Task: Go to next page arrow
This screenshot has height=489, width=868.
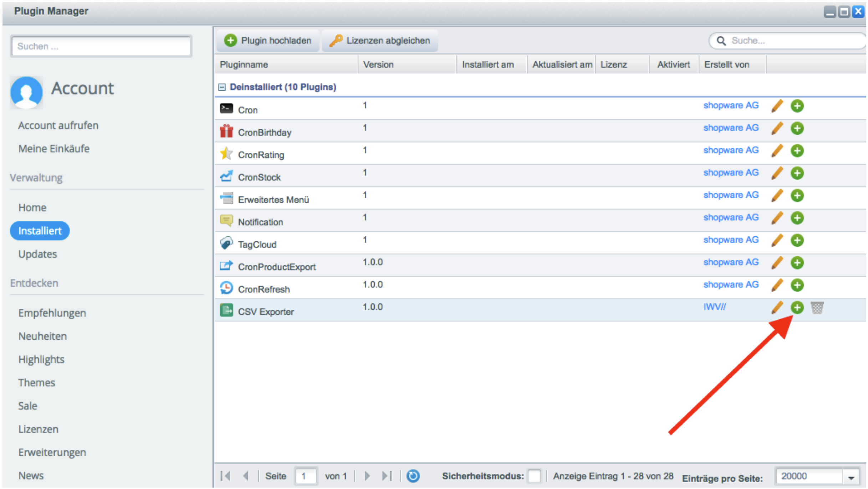Action: [367, 476]
